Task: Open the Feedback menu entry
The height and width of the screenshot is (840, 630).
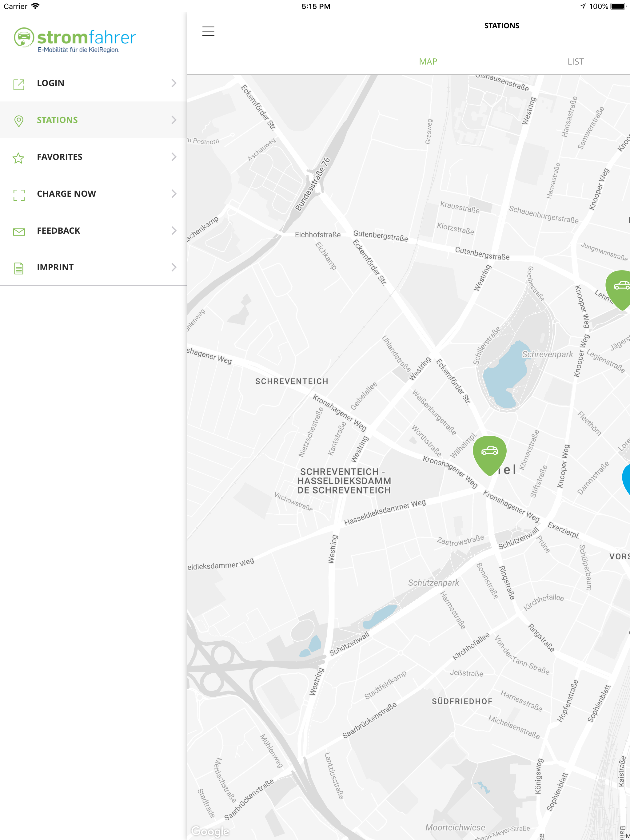Action: point(94,231)
